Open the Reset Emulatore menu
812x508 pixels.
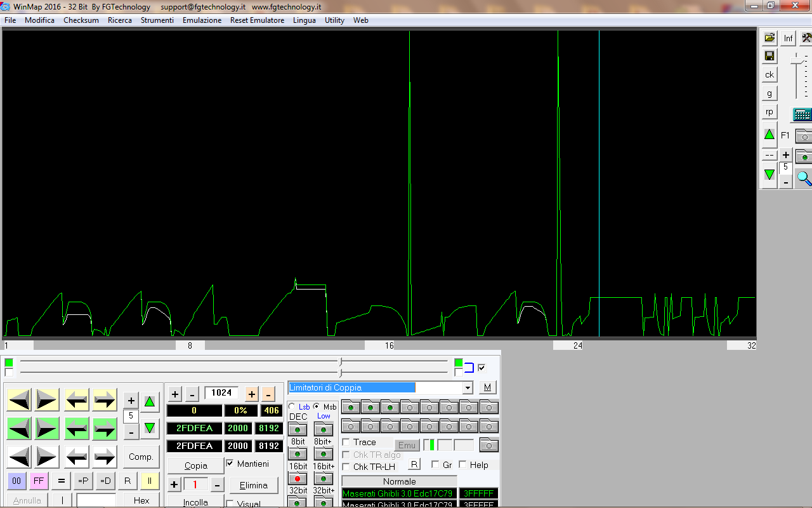point(258,20)
